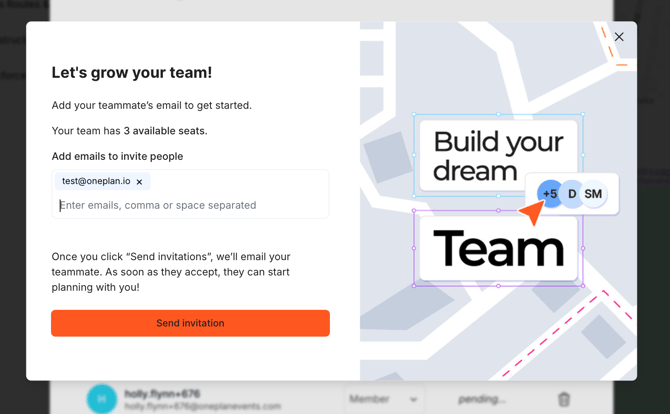Viewport: 670px width, 414px height.
Task: Click the Build your dream card
Action: pyautogui.click(x=498, y=156)
